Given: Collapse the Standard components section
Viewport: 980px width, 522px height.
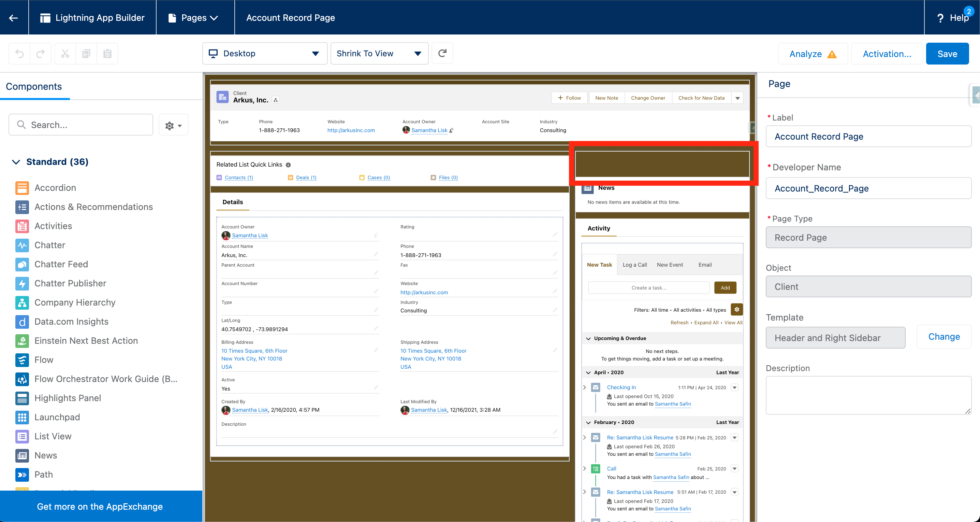Looking at the screenshot, I should 16,162.
